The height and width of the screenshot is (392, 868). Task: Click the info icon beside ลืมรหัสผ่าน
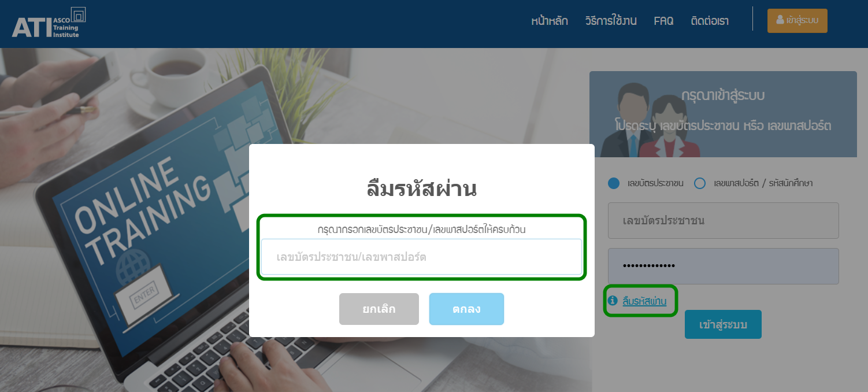pos(613,301)
